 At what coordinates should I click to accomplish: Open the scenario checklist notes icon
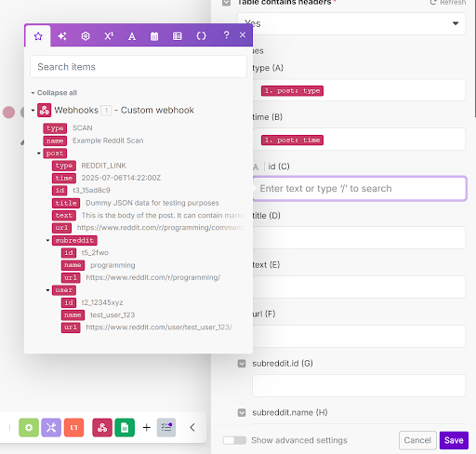pyautogui.click(x=166, y=428)
